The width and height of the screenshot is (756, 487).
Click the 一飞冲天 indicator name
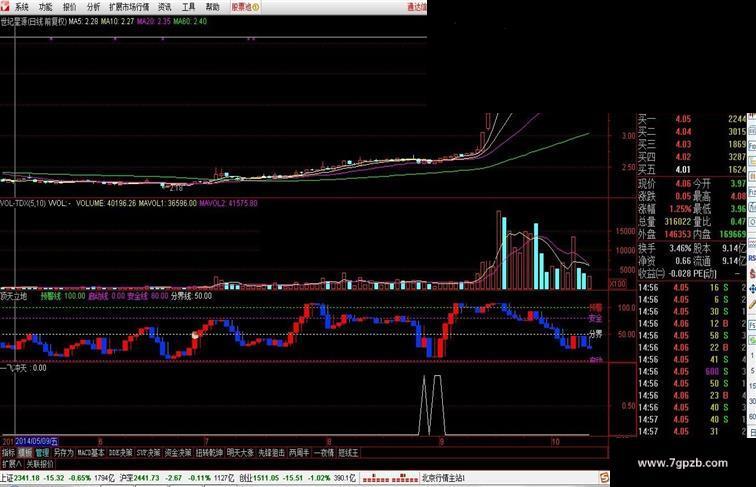14,368
